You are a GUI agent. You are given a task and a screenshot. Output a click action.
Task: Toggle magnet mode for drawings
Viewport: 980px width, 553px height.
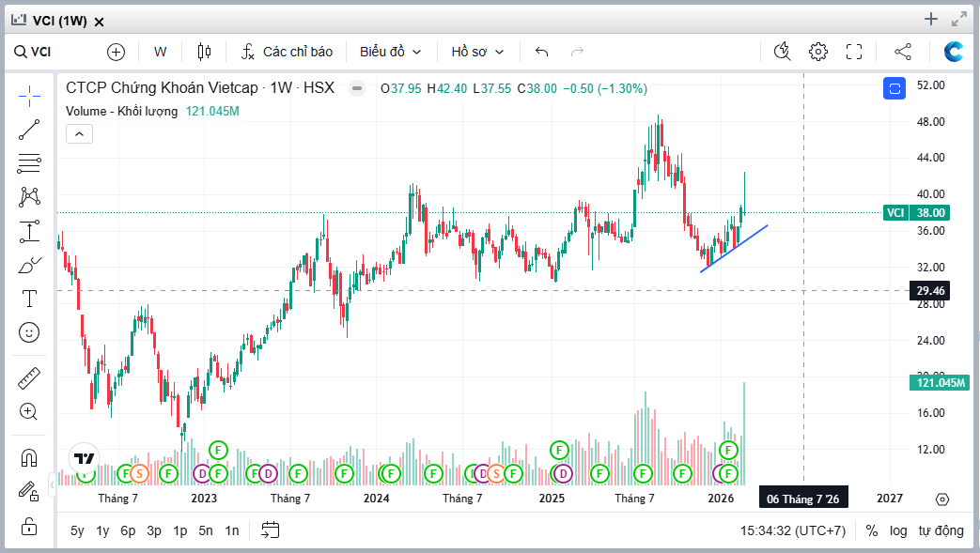coord(29,457)
